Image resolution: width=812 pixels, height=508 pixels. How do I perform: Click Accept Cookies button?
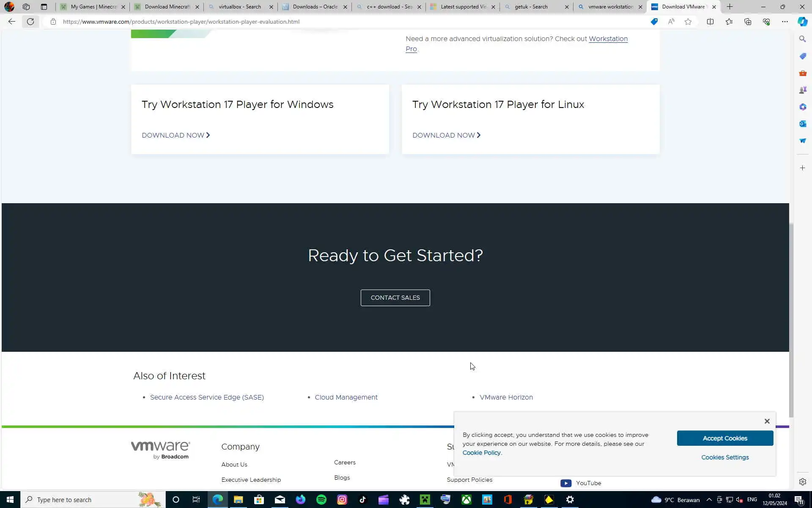tap(725, 438)
